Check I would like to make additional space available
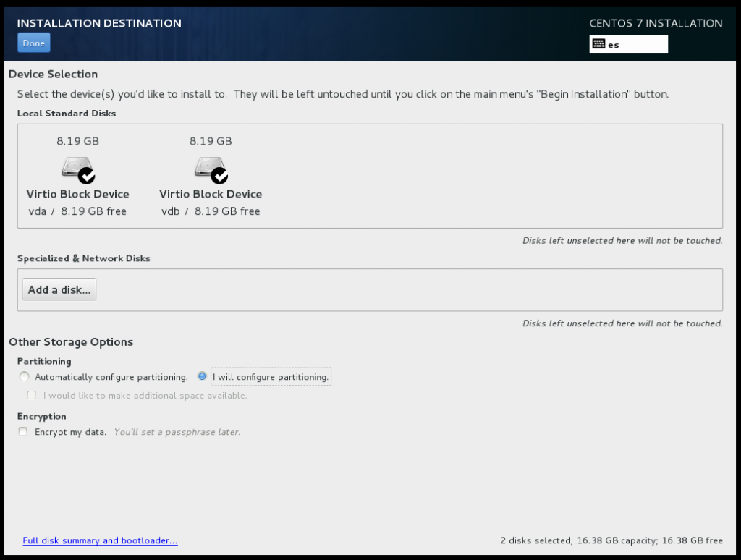Image resolution: width=741 pixels, height=560 pixels. click(x=31, y=394)
